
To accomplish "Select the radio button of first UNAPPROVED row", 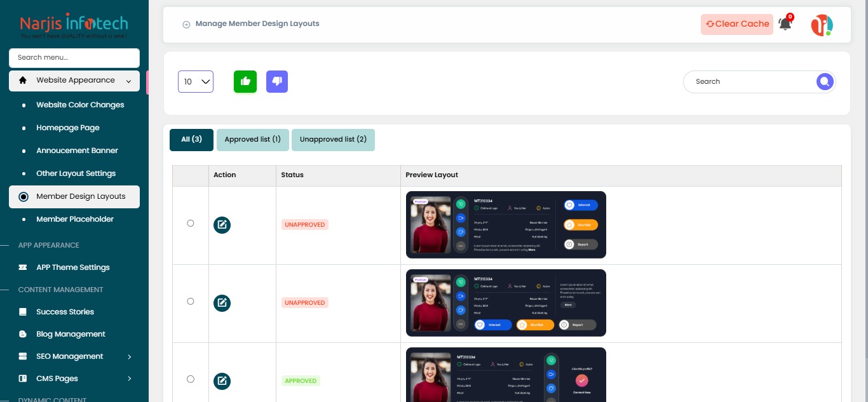I will [x=191, y=224].
